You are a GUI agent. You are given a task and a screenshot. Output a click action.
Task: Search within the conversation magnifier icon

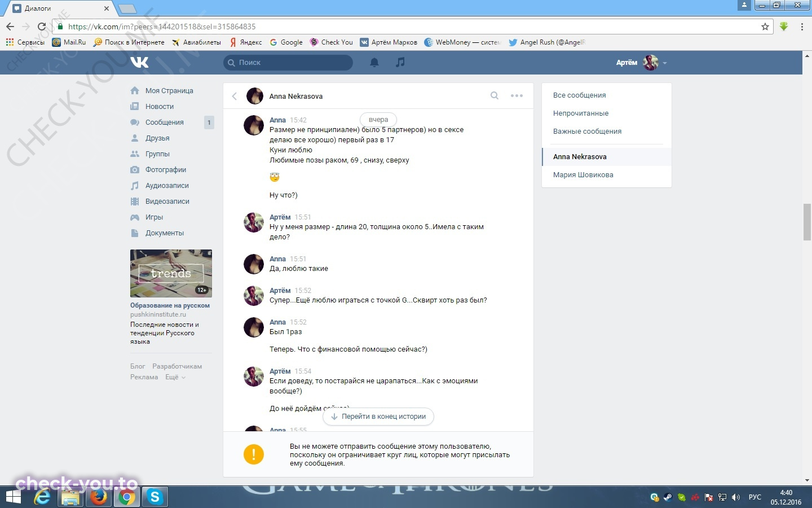[x=495, y=96]
